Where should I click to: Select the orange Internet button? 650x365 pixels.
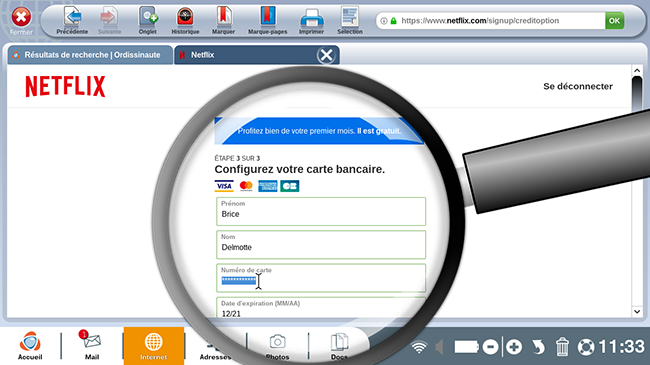pos(153,346)
